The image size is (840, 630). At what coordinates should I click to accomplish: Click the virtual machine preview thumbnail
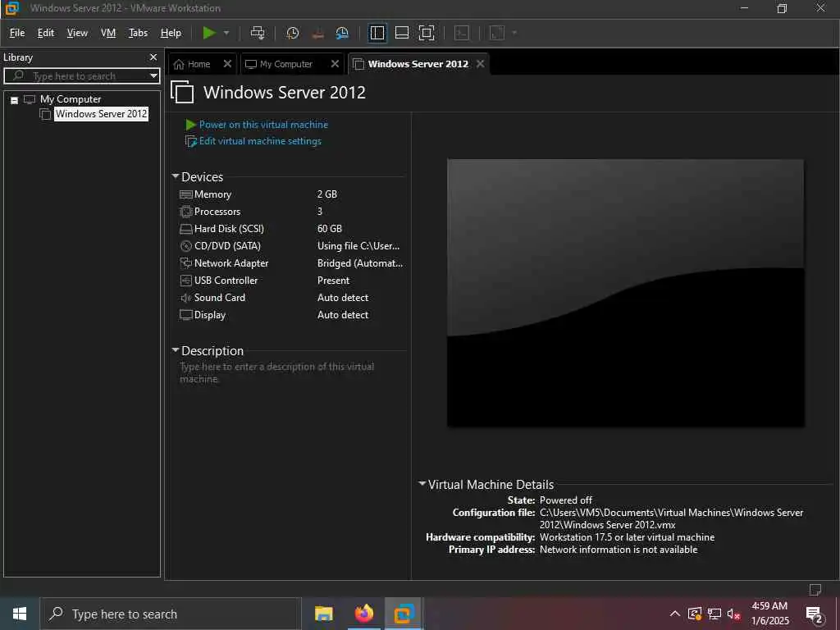pyautogui.click(x=625, y=293)
